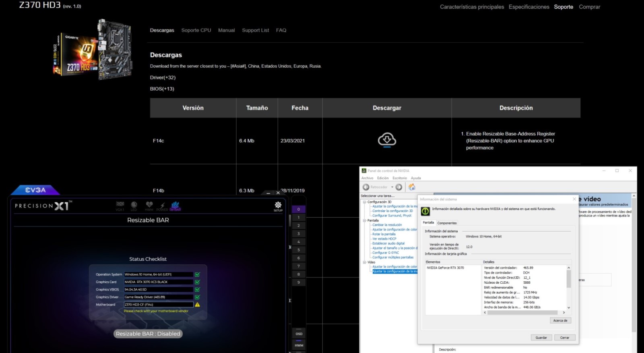Switch to the Manual tab

226,30
